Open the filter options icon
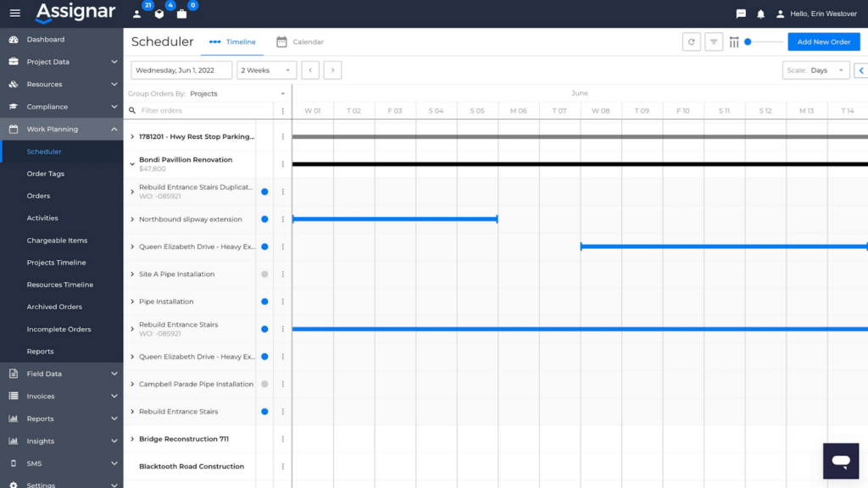The width and height of the screenshot is (868, 488). tap(713, 41)
